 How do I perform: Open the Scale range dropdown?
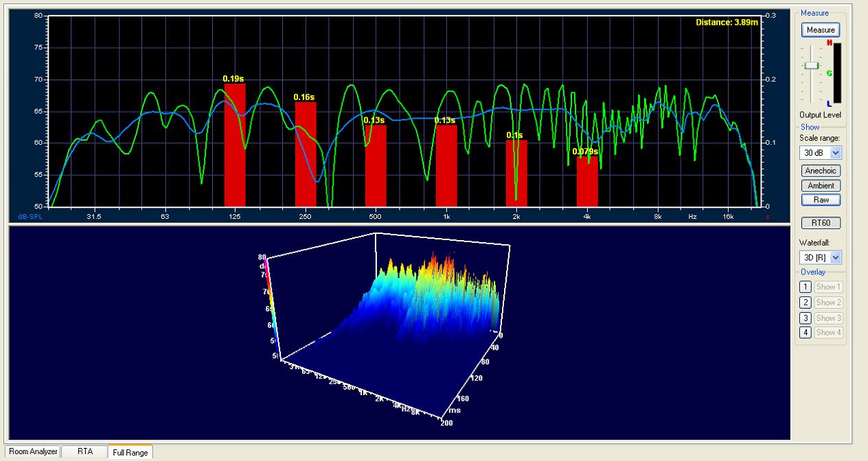[x=821, y=152]
